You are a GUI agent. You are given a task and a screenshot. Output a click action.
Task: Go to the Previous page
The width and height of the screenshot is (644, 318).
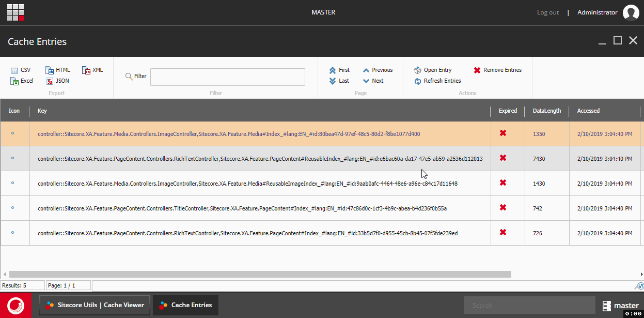378,70
